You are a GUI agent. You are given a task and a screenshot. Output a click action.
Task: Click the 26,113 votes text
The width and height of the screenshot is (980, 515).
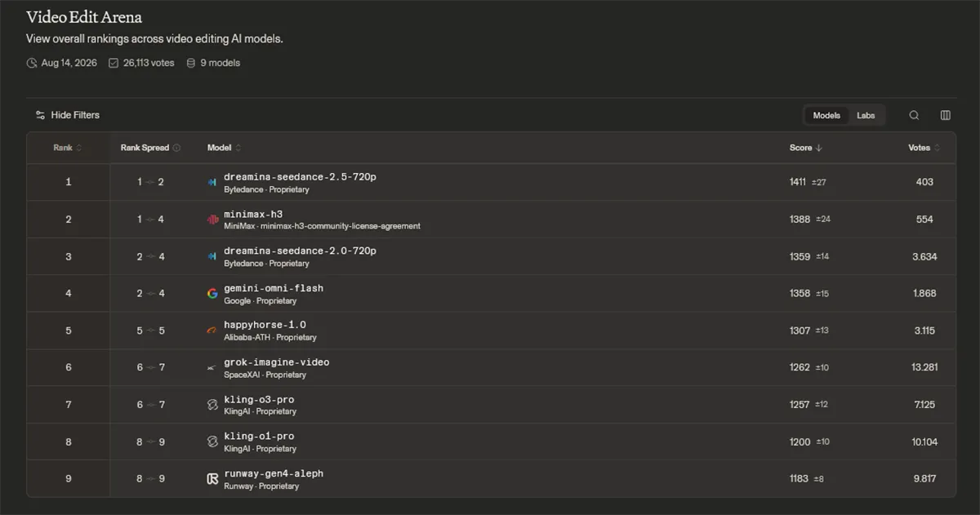point(149,63)
